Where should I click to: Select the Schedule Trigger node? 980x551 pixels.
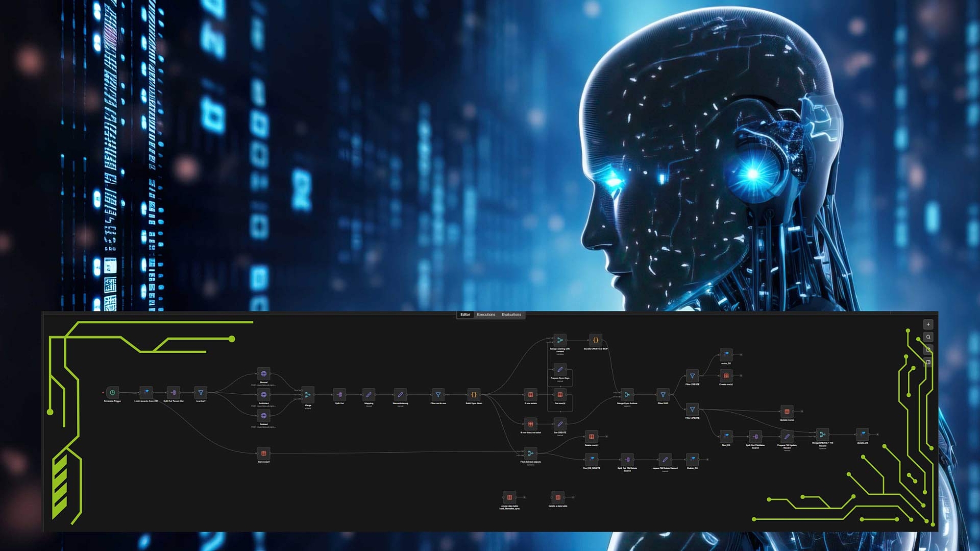112,393
